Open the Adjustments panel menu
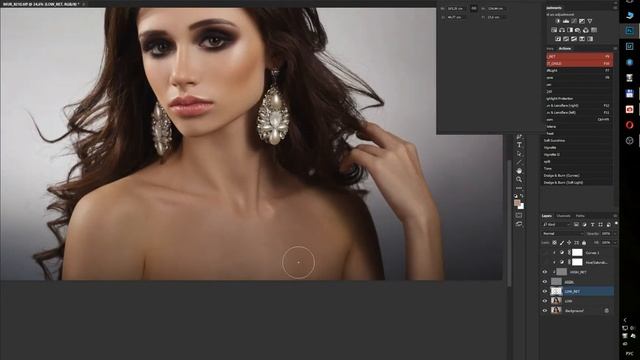 click(615, 7)
